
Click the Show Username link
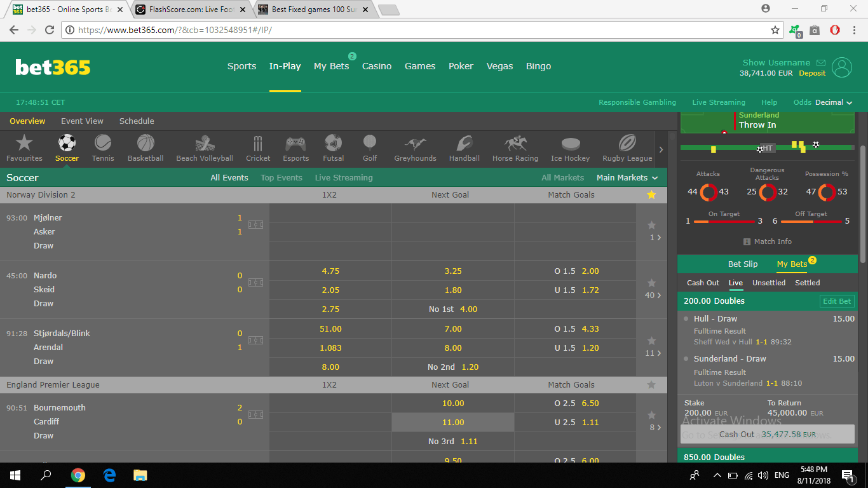coord(776,62)
